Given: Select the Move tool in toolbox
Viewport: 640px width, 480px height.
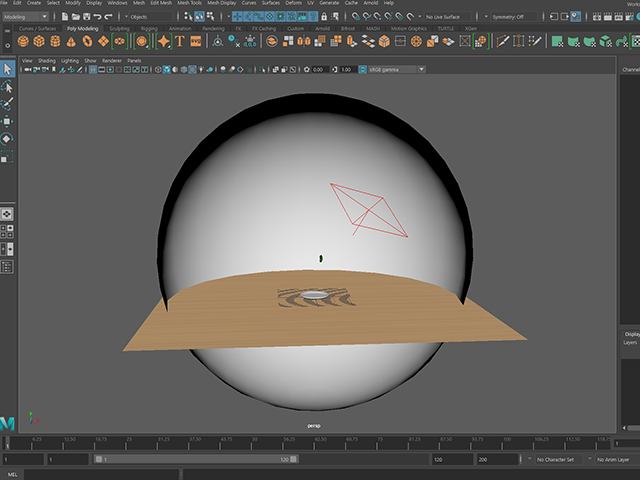Looking at the screenshot, I should point(7,121).
